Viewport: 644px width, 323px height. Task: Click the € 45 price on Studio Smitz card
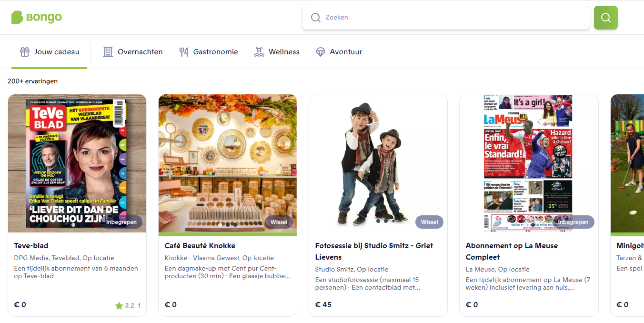[323, 305]
